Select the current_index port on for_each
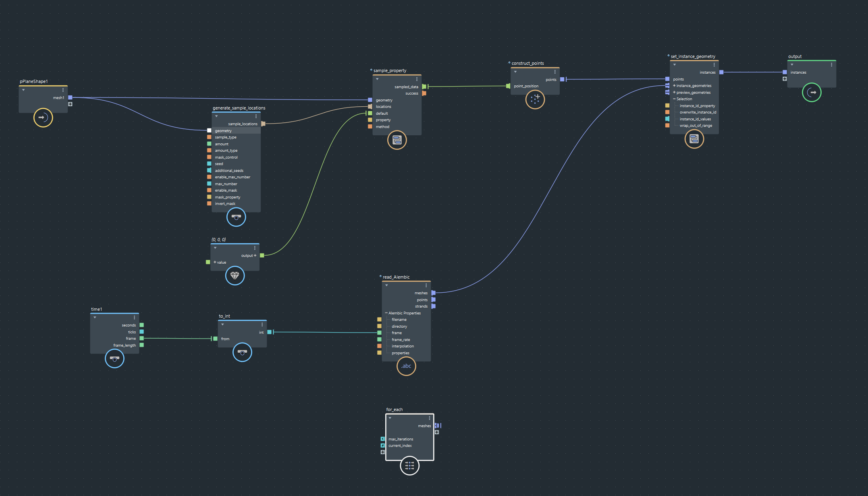Image resolution: width=868 pixels, height=496 pixels. pyautogui.click(x=382, y=445)
